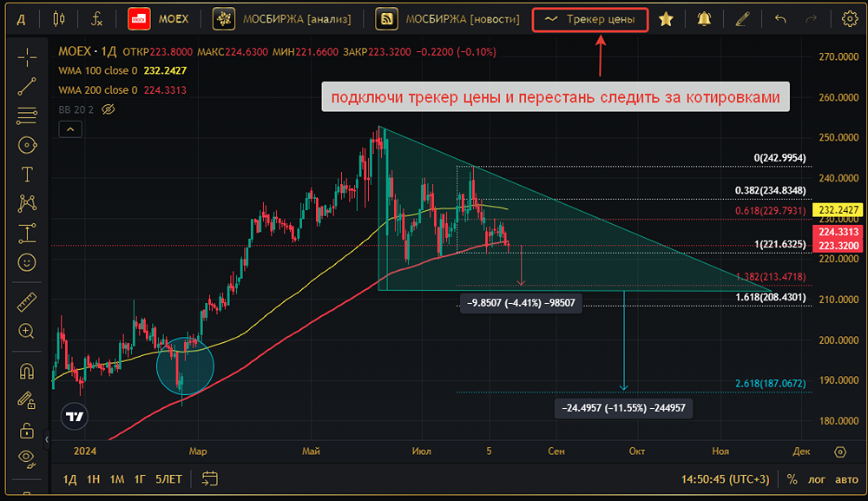Collapse the indicator legend with chevron
Image resolution: width=868 pixels, height=501 pixels.
70,129
